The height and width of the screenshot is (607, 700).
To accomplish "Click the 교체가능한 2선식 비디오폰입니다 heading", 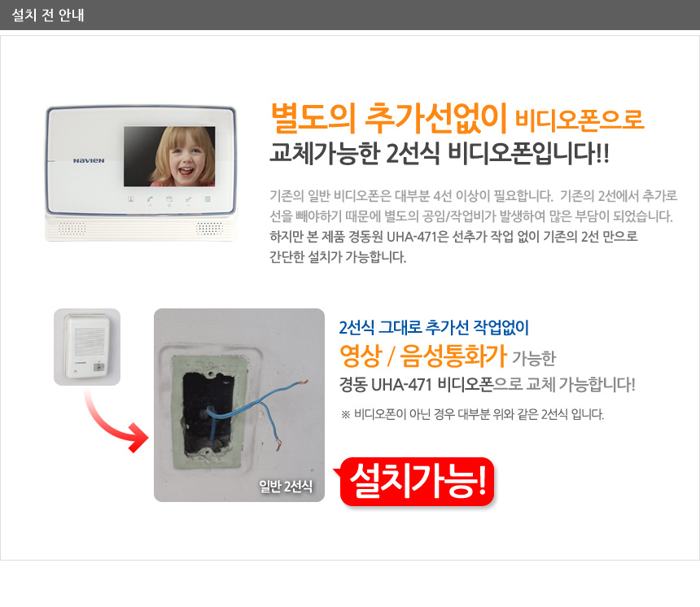I will click(x=440, y=154).
